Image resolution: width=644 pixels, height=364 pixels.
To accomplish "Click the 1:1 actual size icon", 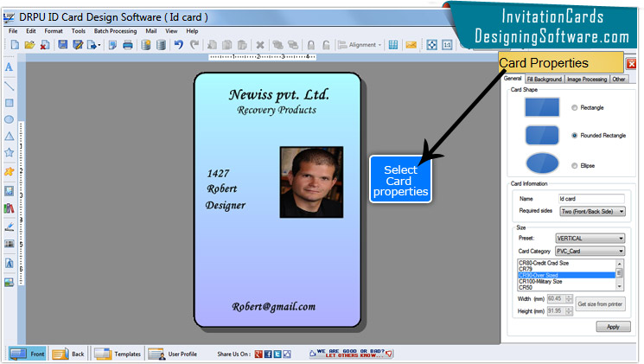I will coord(447,45).
